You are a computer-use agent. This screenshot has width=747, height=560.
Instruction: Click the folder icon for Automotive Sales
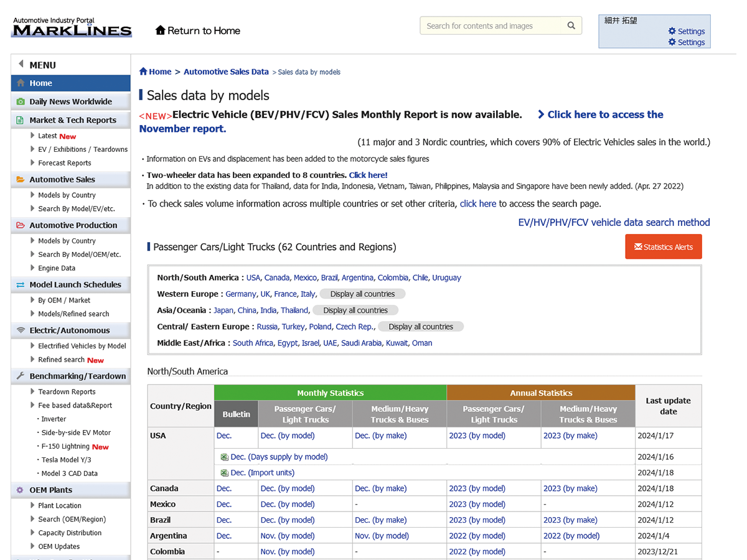click(21, 179)
